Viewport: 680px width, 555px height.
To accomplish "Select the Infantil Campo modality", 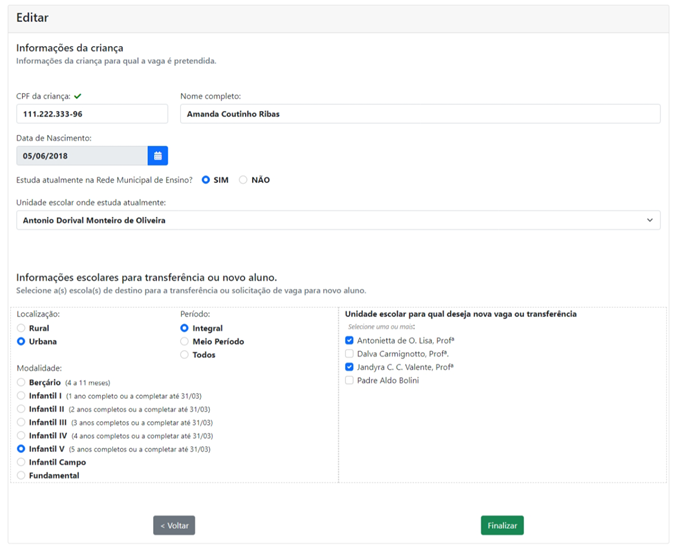I will (22, 462).
